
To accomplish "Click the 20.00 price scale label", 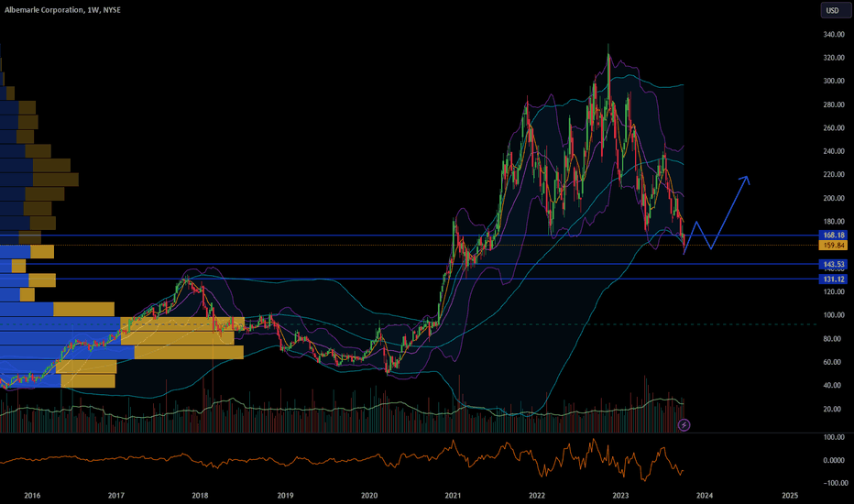I will point(834,410).
